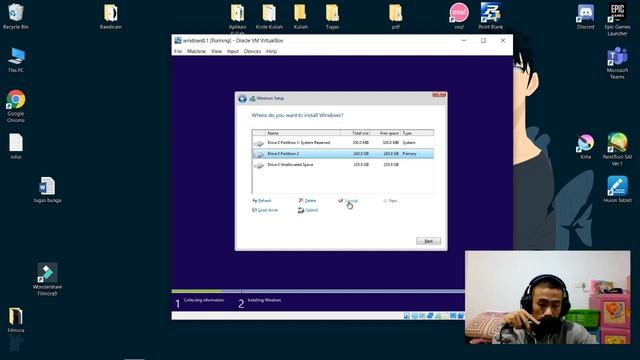Launch Google Chrome from the desktop

click(16, 106)
